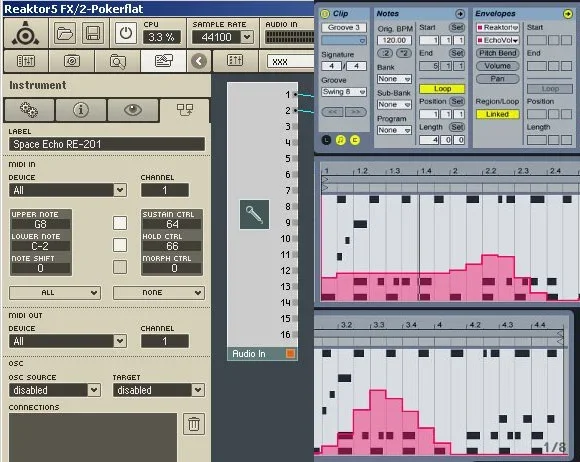The width and height of the screenshot is (580, 462).
Task: Click Set next to Notes Length
Action: (457, 127)
